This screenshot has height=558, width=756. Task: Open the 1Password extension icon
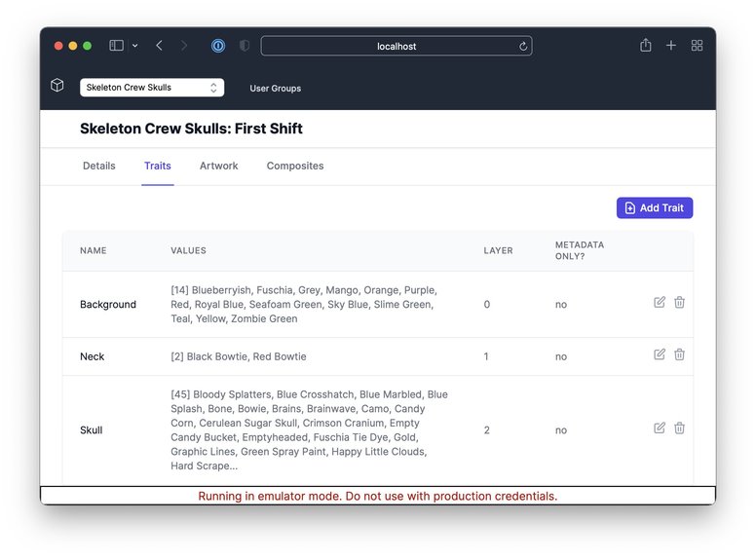(x=218, y=46)
